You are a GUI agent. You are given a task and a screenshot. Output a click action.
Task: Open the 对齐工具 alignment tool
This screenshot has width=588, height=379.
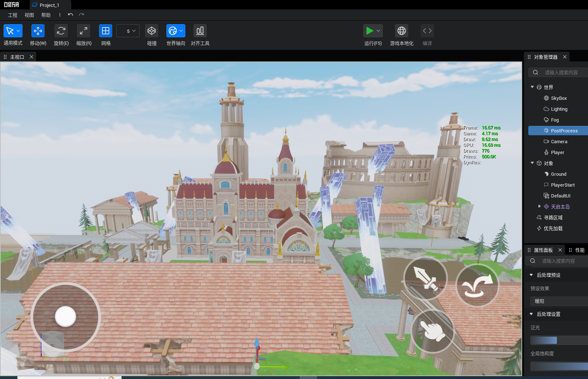point(200,31)
